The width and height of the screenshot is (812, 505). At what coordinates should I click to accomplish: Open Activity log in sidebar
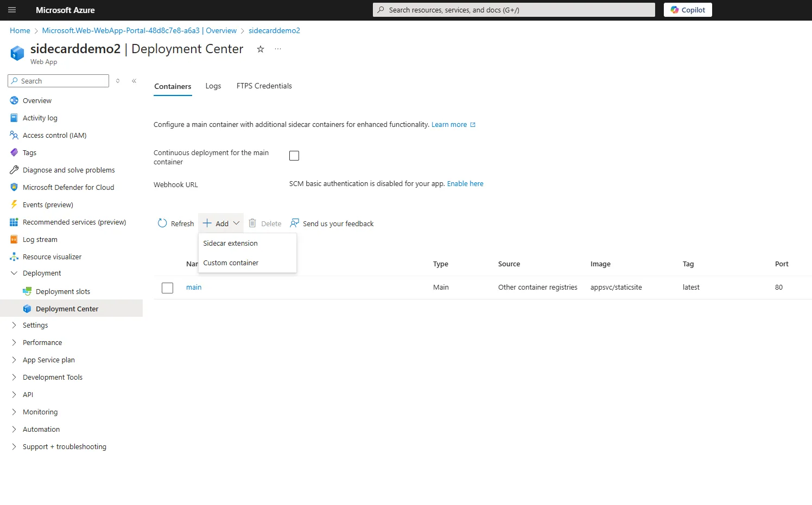[40, 118]
